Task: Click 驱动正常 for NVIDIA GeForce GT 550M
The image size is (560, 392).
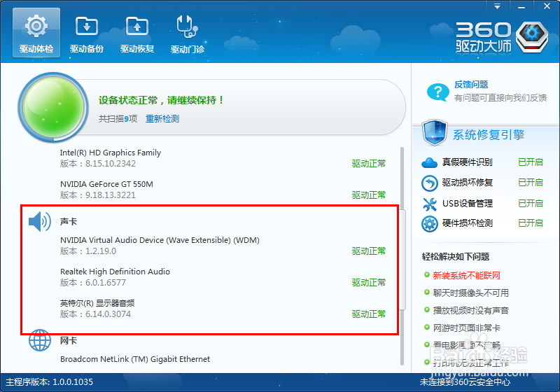Action: click(x=369, y=195)
